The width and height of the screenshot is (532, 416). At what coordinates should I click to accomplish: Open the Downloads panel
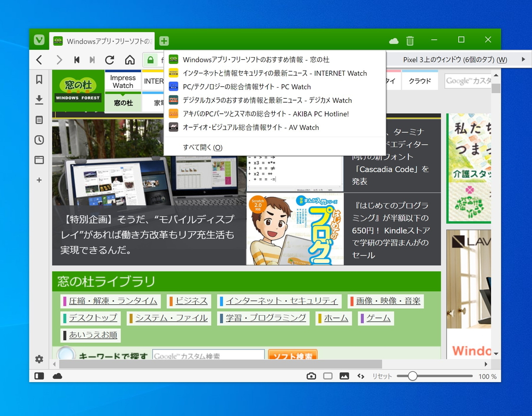39,99
